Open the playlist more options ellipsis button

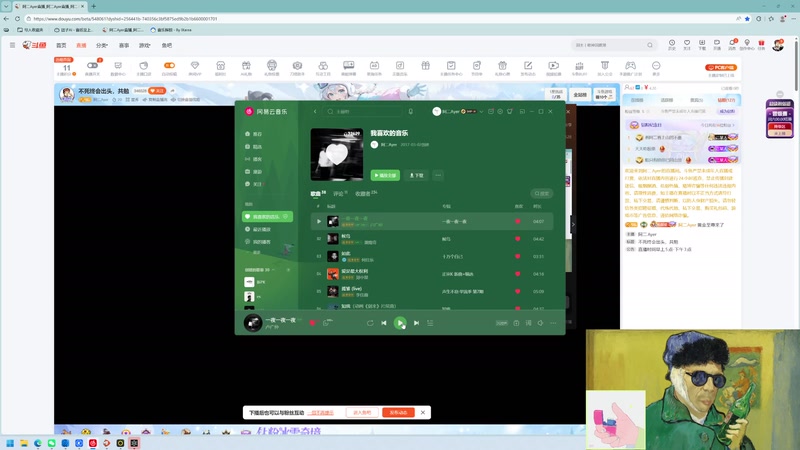click(x=438, y=175)
